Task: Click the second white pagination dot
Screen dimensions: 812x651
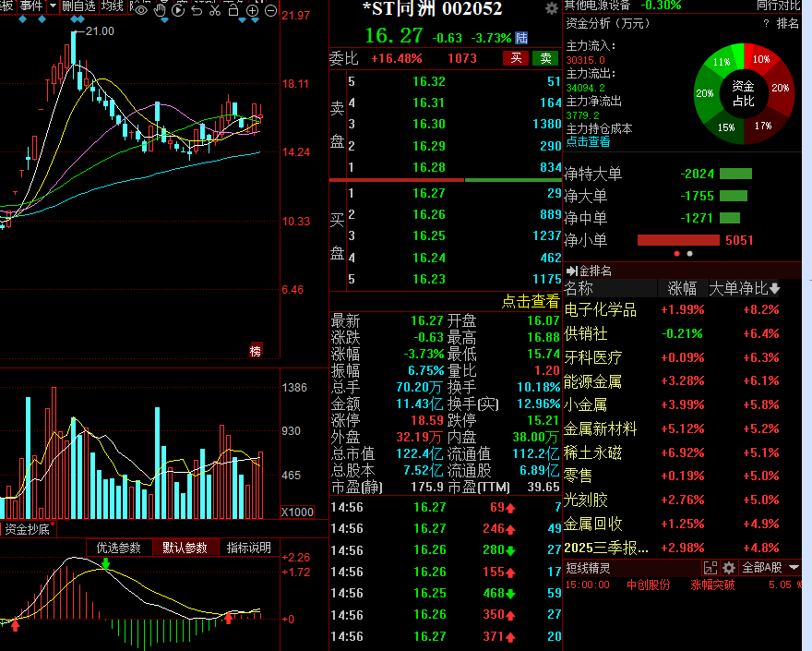Action: tap(690, 253)
